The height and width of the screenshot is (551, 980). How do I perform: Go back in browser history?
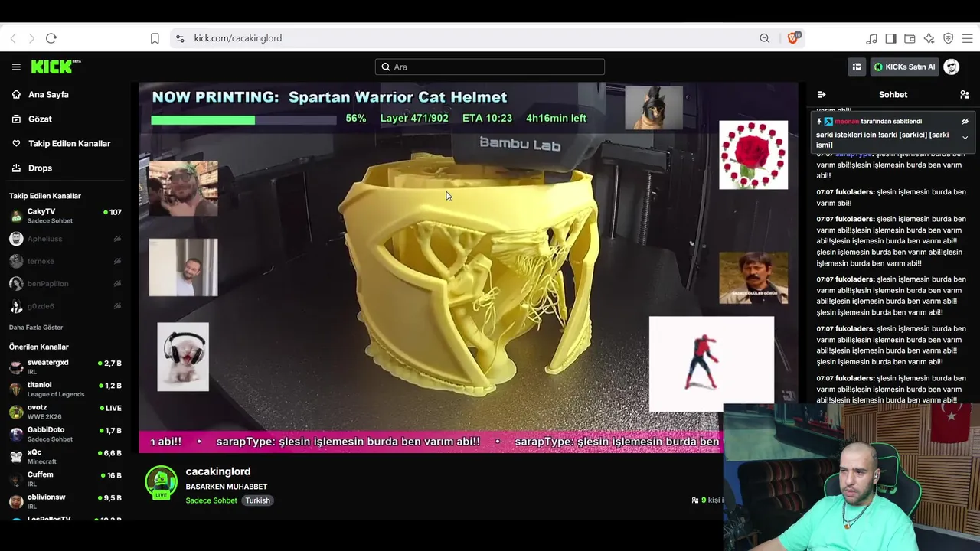click(x=13, y=38)
